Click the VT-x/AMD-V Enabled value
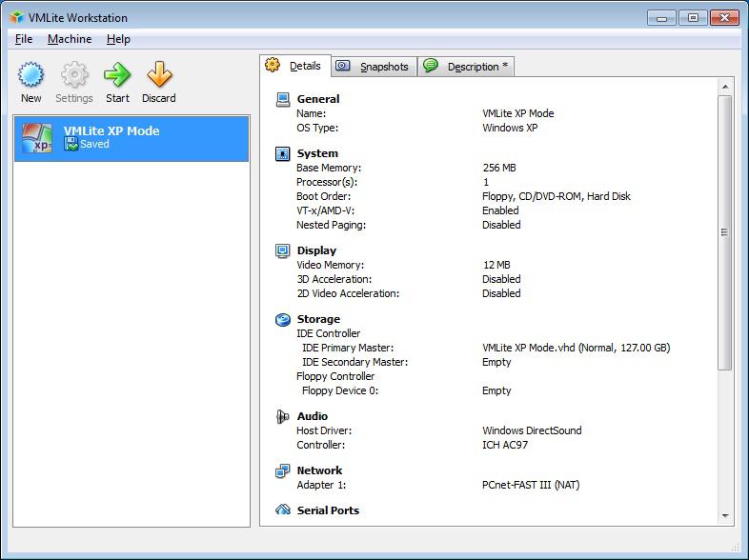Screen dimensions: 749x560 (500, 210)
